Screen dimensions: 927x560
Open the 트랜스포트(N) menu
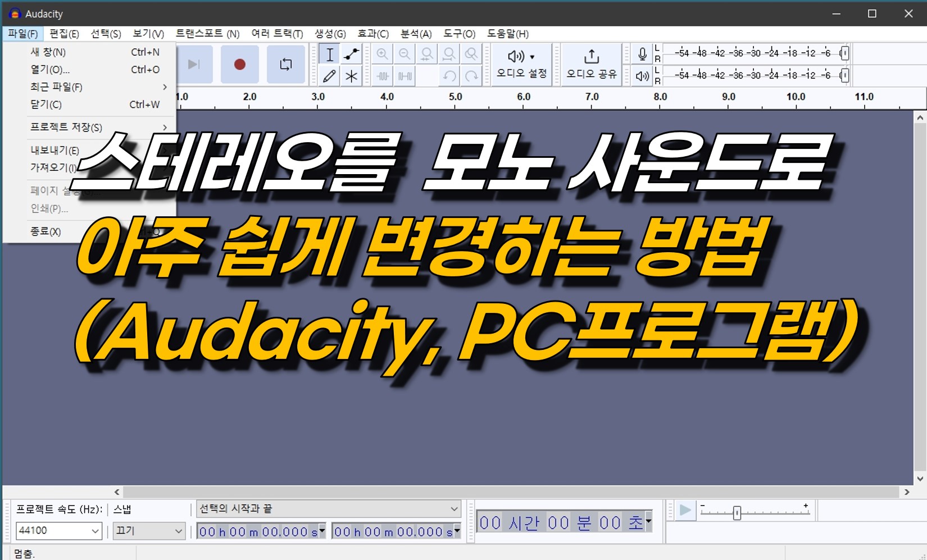(x=208, y=34)
